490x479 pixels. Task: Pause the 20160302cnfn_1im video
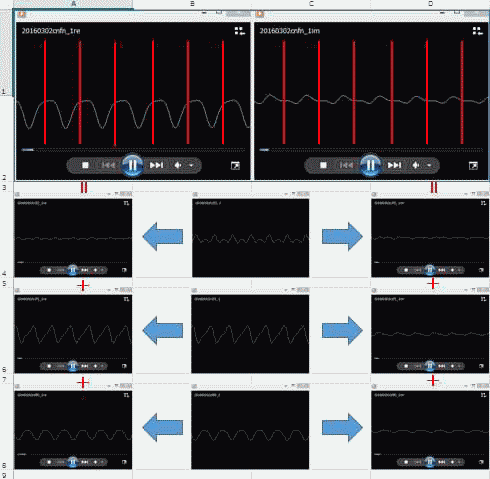click(x=370, y=165)
